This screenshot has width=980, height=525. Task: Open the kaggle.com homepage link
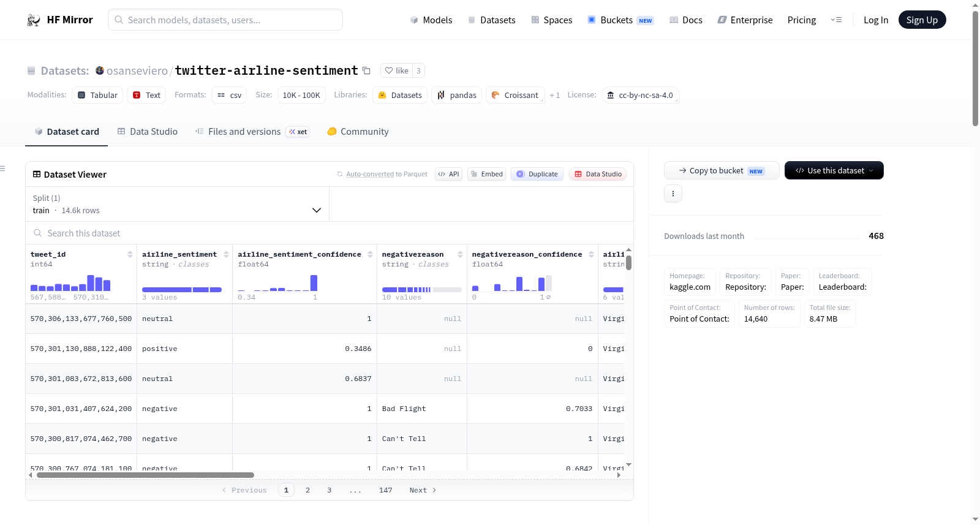point(690,287)
